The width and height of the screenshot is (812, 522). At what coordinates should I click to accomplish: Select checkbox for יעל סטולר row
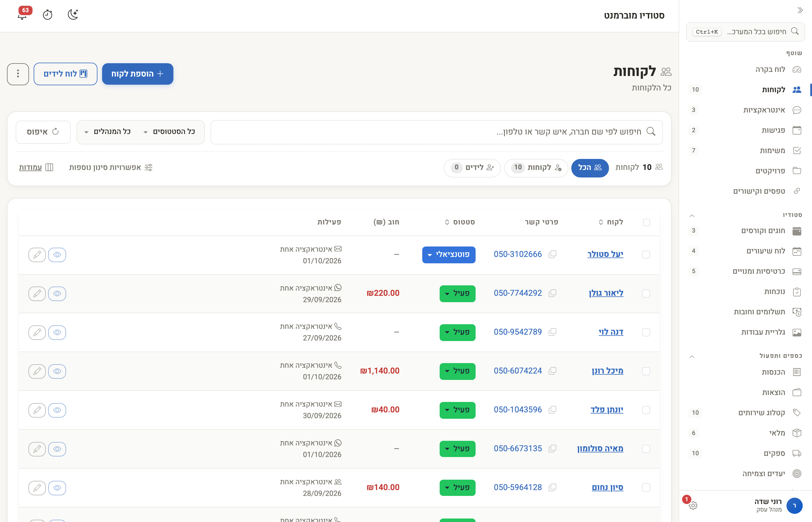pos(646,255)
